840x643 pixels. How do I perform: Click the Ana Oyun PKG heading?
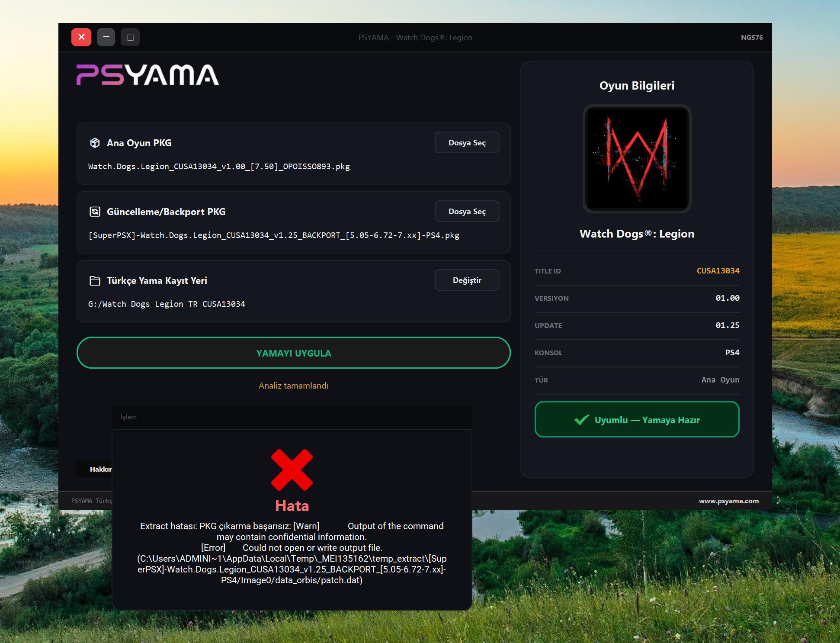(139, 143)
